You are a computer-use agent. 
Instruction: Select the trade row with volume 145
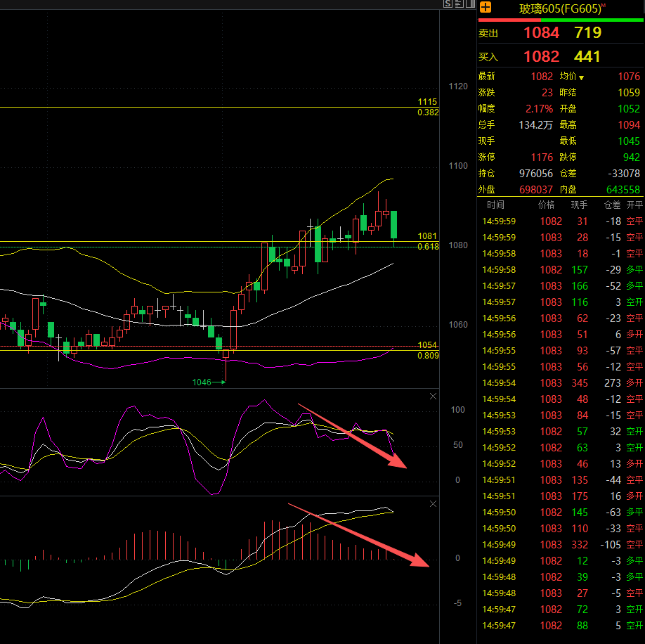[x=561, y=512]
